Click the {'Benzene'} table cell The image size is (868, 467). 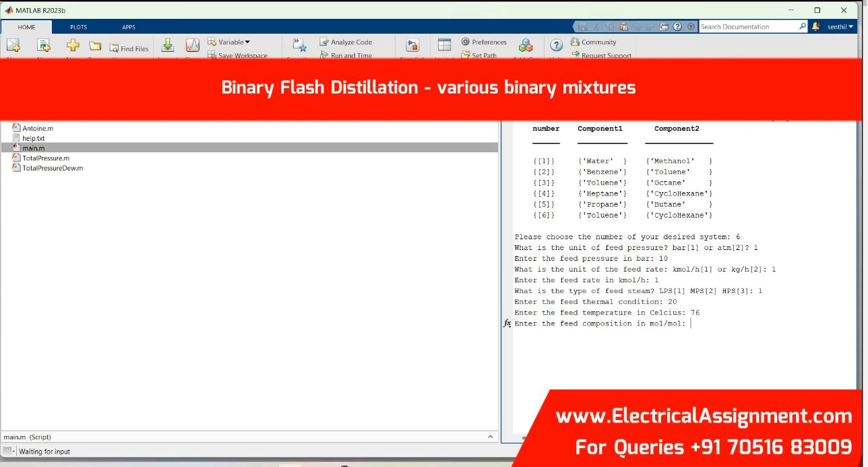tap(602, 173)
